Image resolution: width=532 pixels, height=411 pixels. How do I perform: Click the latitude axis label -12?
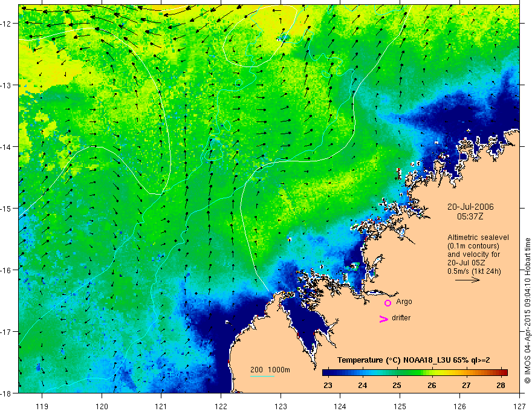7,24
